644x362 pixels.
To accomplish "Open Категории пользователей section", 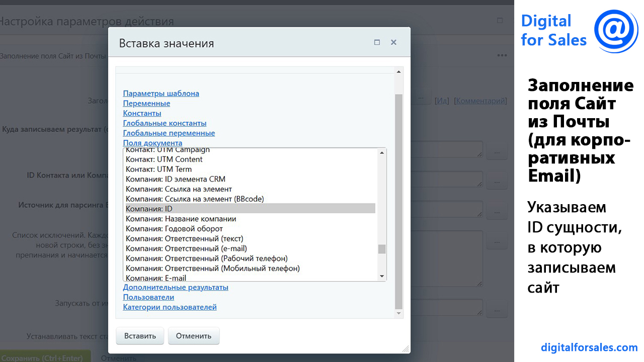I will [x=170, y=307].
